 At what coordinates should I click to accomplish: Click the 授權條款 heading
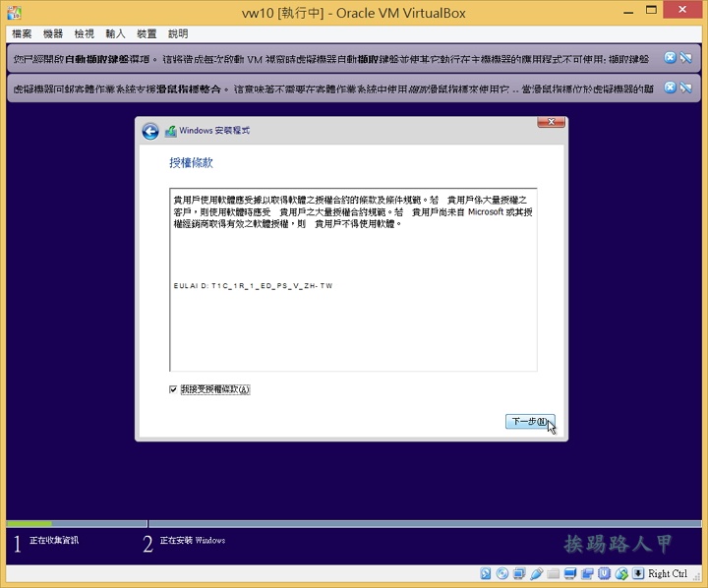tap(191, 162)
